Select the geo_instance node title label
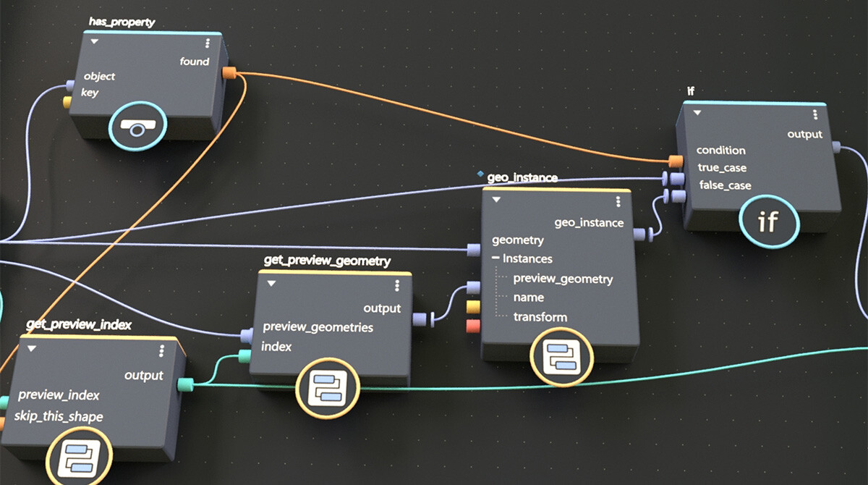Viewport: 868px width, 485px height. click(x=522, y=177)
